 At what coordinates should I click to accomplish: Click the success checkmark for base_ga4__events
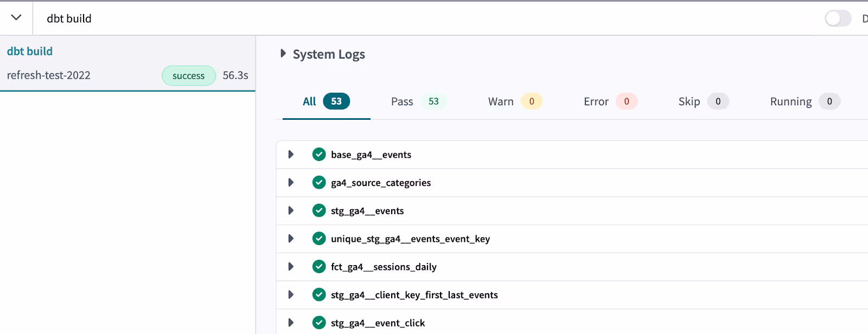click(319, 155)
